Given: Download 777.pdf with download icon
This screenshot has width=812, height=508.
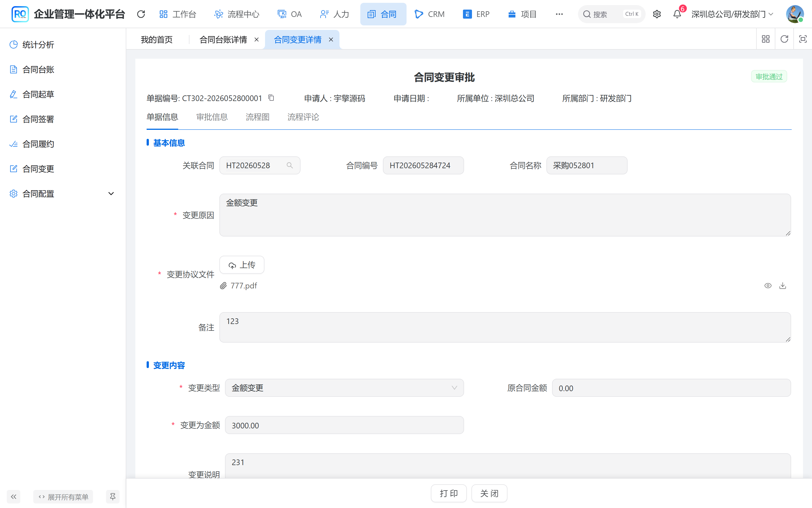Looking at the screenshot, I should [782, 286].
